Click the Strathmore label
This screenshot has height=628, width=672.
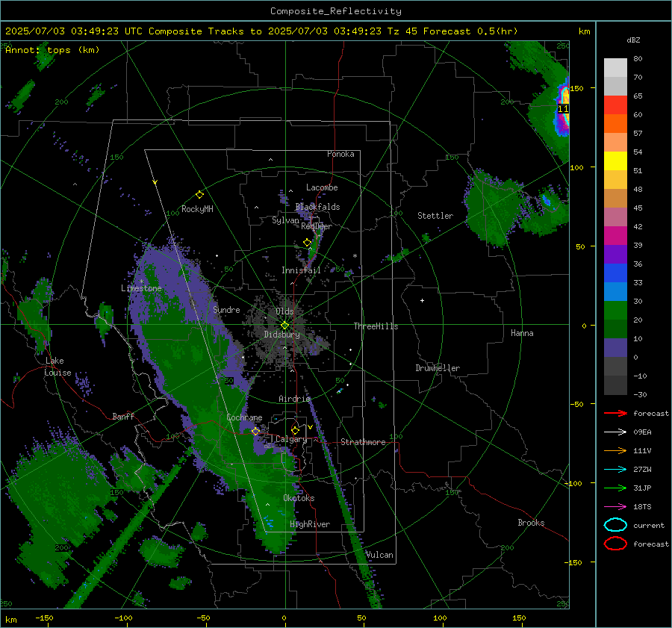pyautogui.click(x=363, y=442)
